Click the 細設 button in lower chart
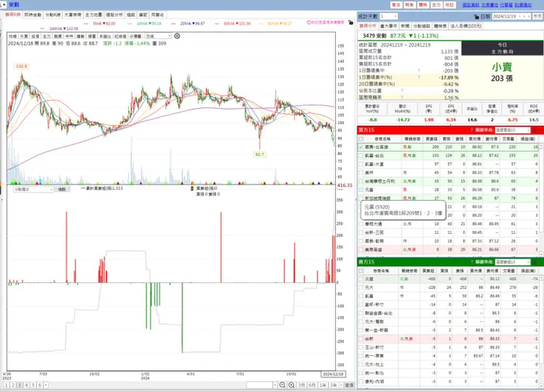544x392 pixels. point(62,189)
